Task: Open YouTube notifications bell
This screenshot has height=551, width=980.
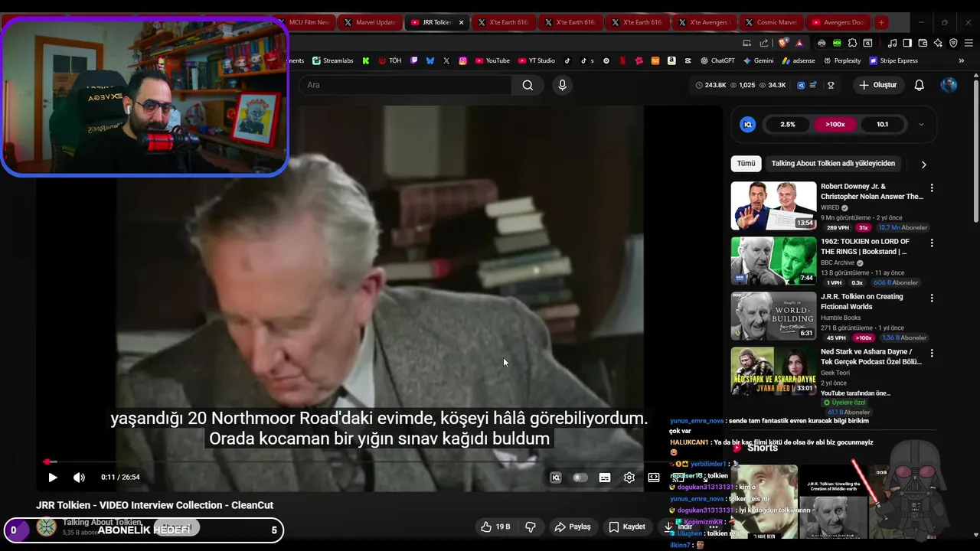Action: pos(919,85)
